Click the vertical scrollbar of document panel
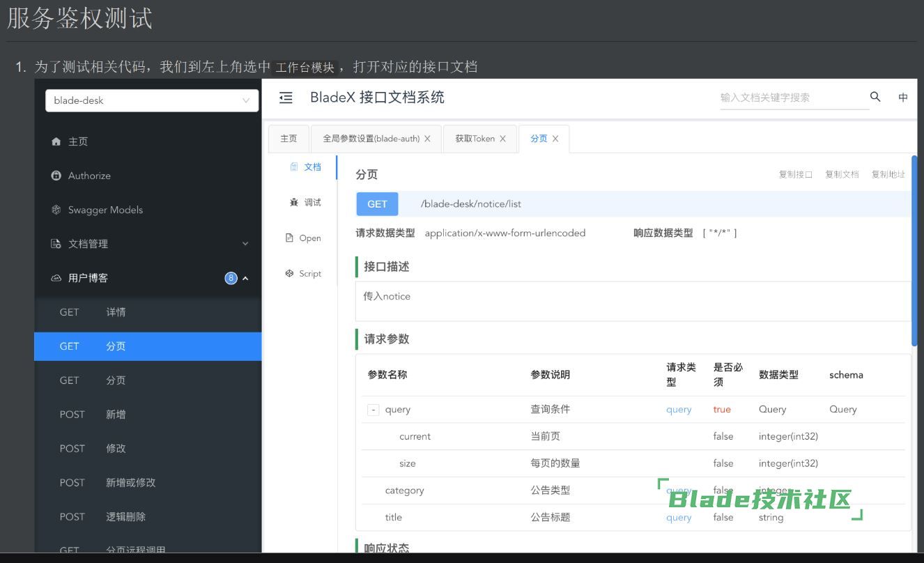 914,251
